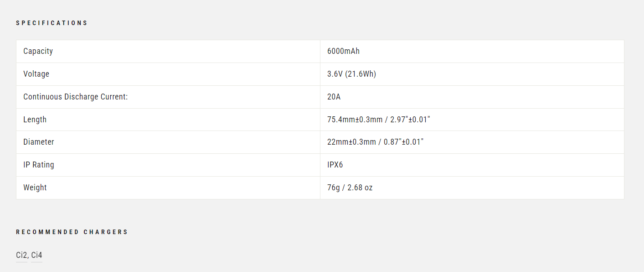
Task: Select the 3.6V (21.6Wh) value
Action: [x=351, y=74]
